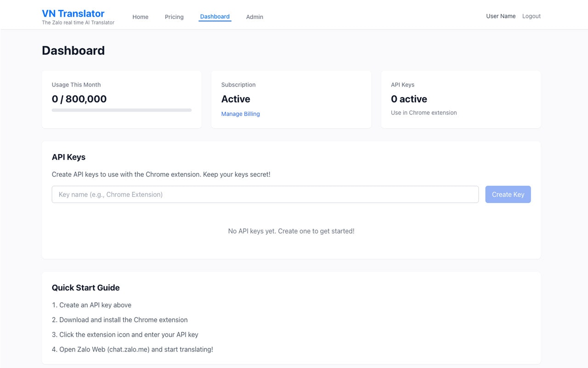Switch to the Dashboard tab
This screenshot has height=368, width=588.
coord(215,17)
